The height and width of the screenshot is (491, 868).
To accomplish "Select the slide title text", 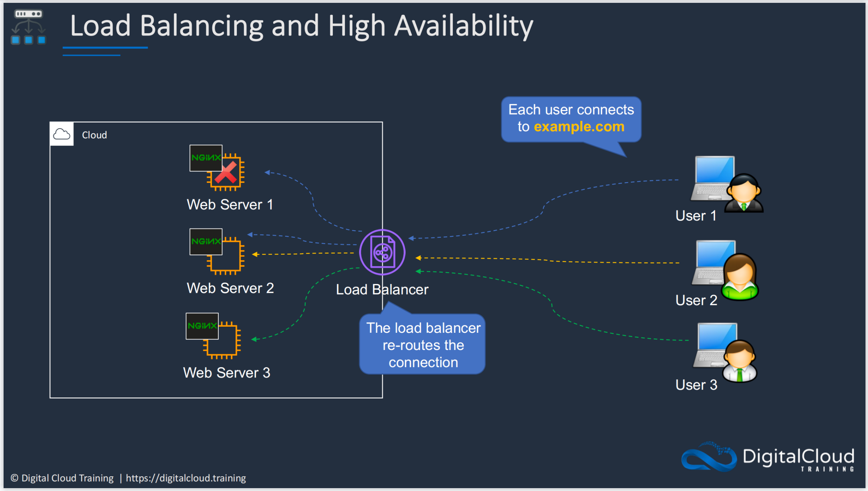I will 301,26.
